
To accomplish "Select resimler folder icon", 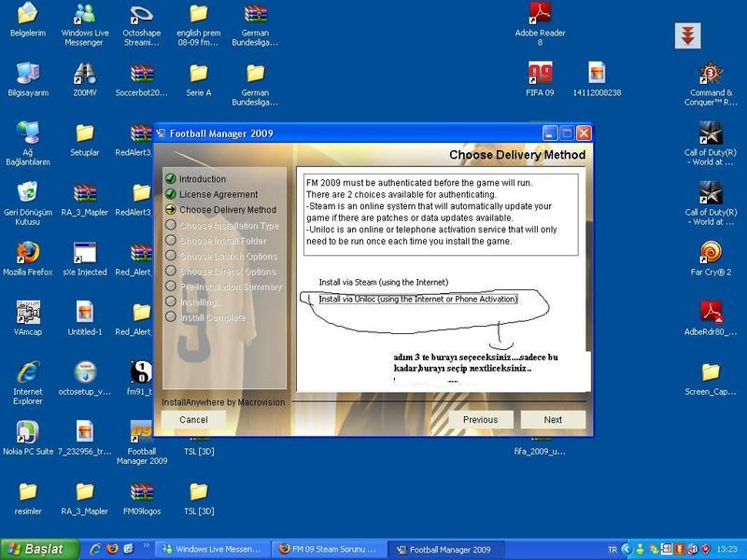I will tap(28, 499).
